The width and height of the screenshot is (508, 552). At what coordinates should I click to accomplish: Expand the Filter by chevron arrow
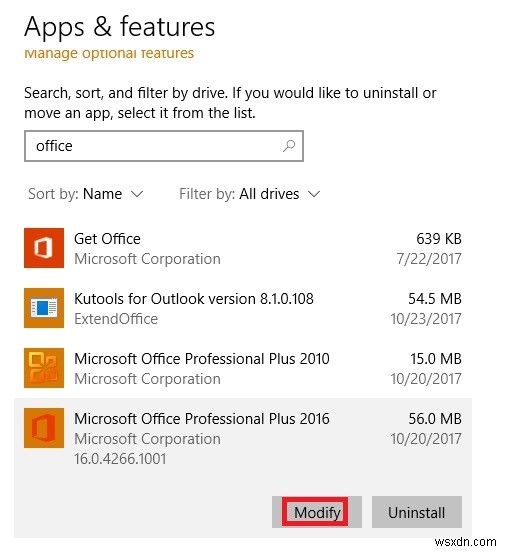314,194
